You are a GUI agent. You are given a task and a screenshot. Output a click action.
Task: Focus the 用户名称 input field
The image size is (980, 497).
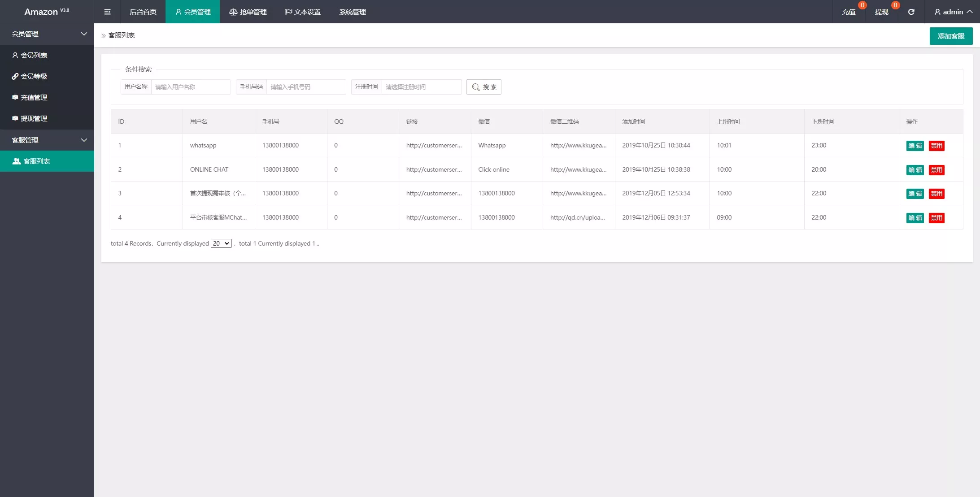[x=191, y=87]
